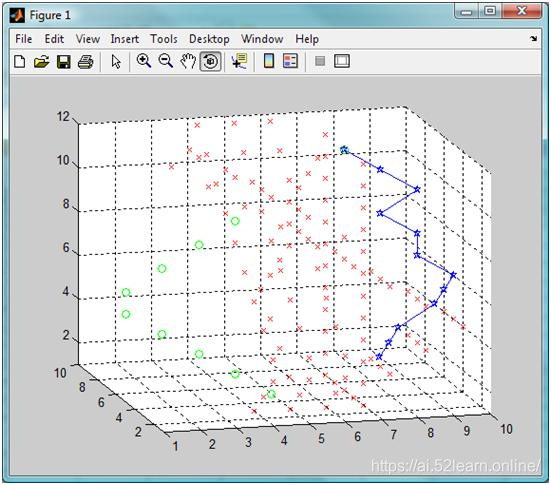Screen dimensions: 551x485
Task: Select the Pan hand tool
Action: pyautogui.click(x=188, y=61)
